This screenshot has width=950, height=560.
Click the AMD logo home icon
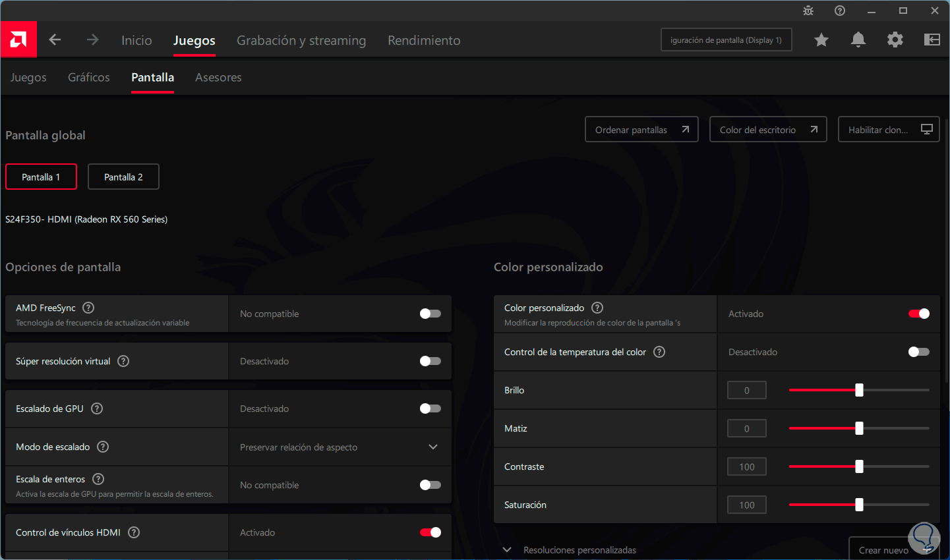click(18, 40)
